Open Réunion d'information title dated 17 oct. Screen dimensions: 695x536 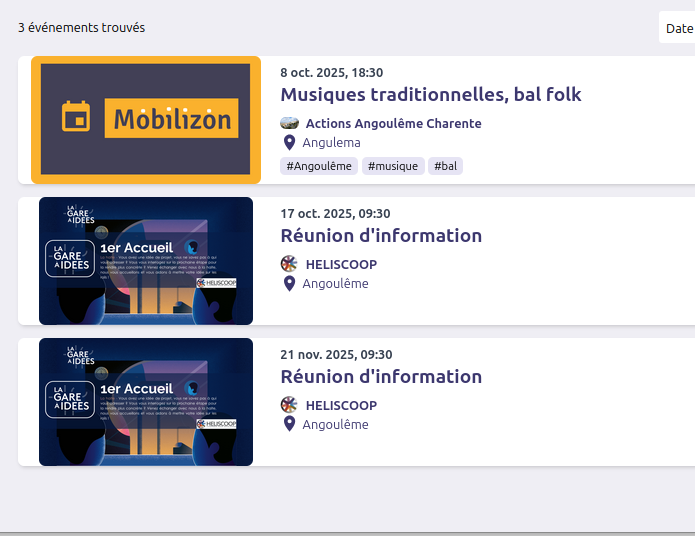[381, 236]
